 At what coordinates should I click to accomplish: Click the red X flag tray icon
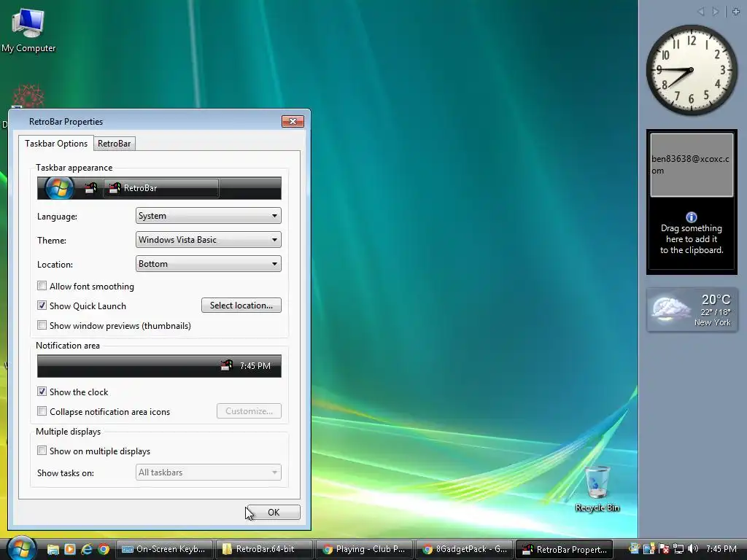664,549
